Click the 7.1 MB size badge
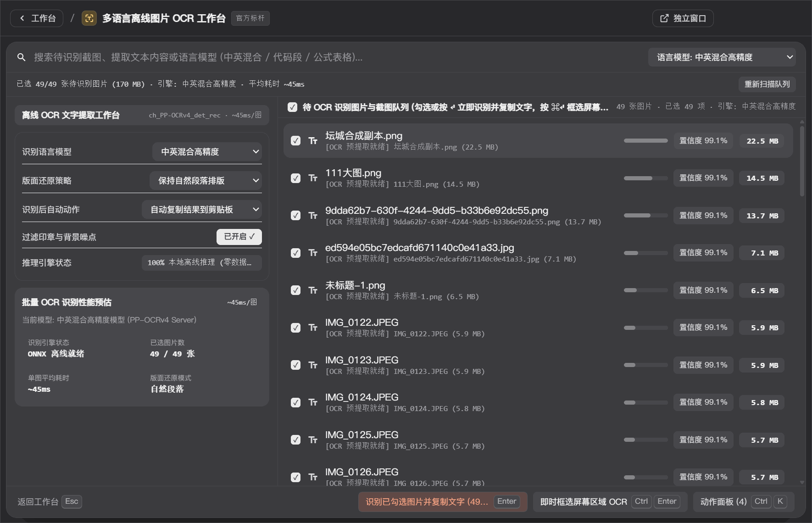Image resolution: width=812 pixels, height=523 pixels. 762,253
